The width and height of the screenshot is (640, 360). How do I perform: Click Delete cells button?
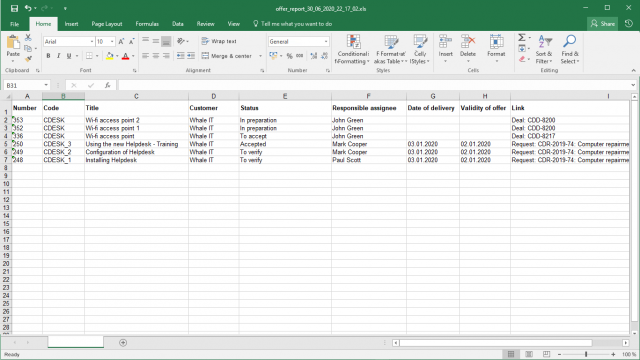click(x=468, y=49)
